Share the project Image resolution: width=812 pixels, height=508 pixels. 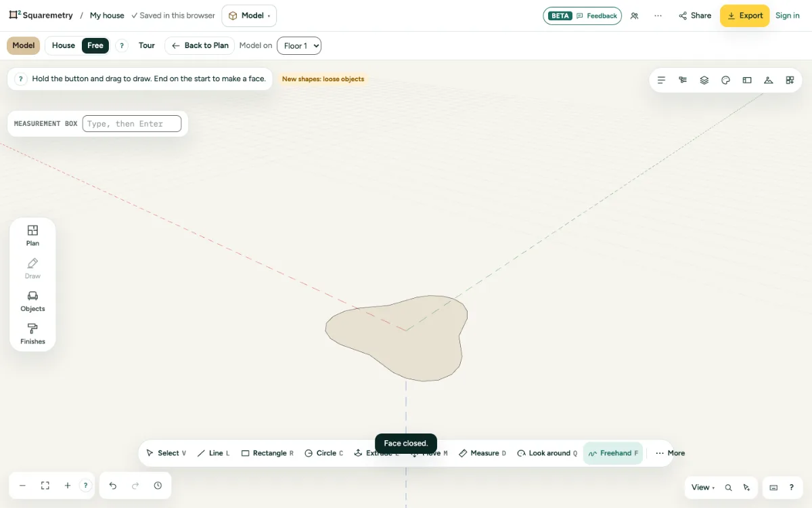click(695, 16)
